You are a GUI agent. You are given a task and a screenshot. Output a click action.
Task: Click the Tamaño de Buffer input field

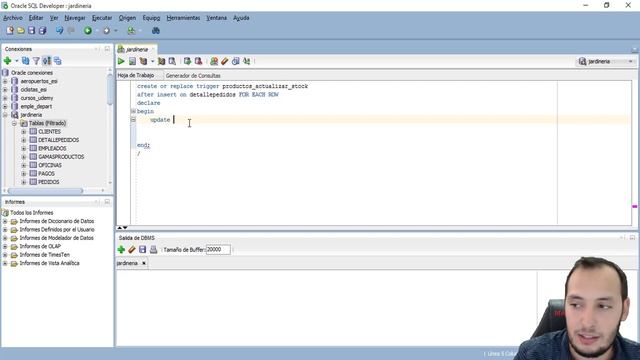[218, 249]
